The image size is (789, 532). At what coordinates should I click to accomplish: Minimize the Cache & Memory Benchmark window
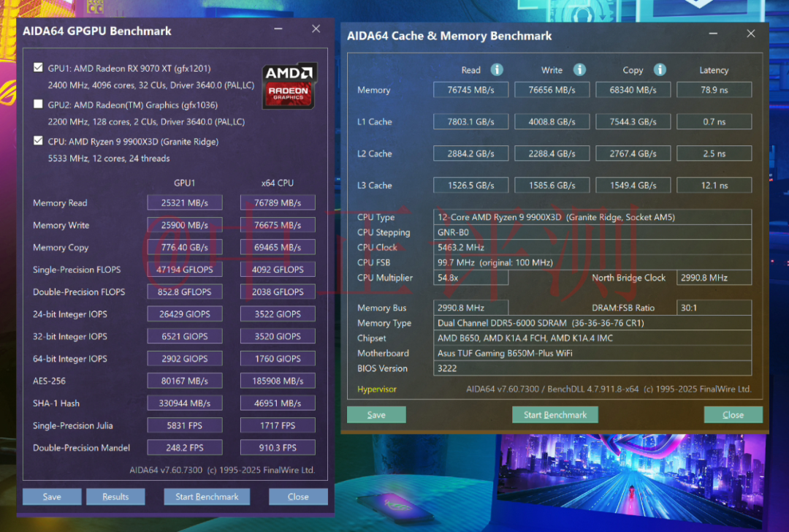[x=713, y=34]
